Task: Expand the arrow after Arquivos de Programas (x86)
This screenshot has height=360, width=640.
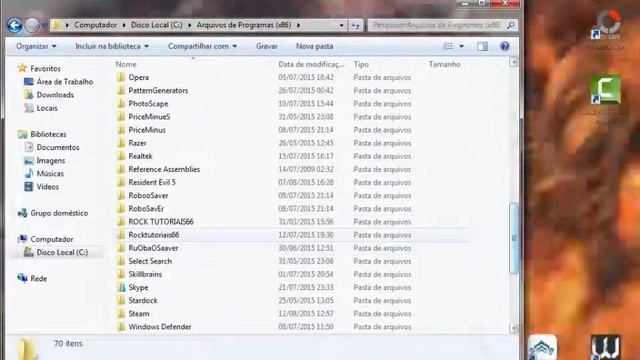Action: [298, 25]
